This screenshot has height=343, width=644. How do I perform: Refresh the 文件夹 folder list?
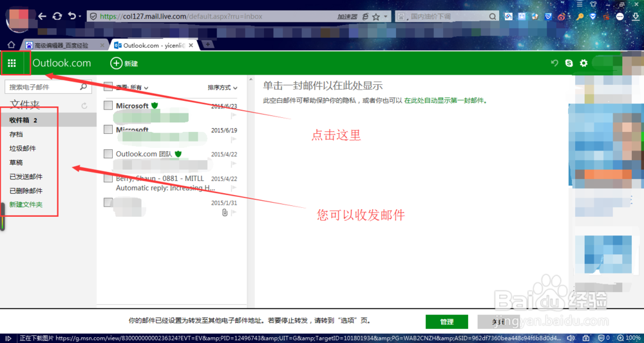(84, 106)
